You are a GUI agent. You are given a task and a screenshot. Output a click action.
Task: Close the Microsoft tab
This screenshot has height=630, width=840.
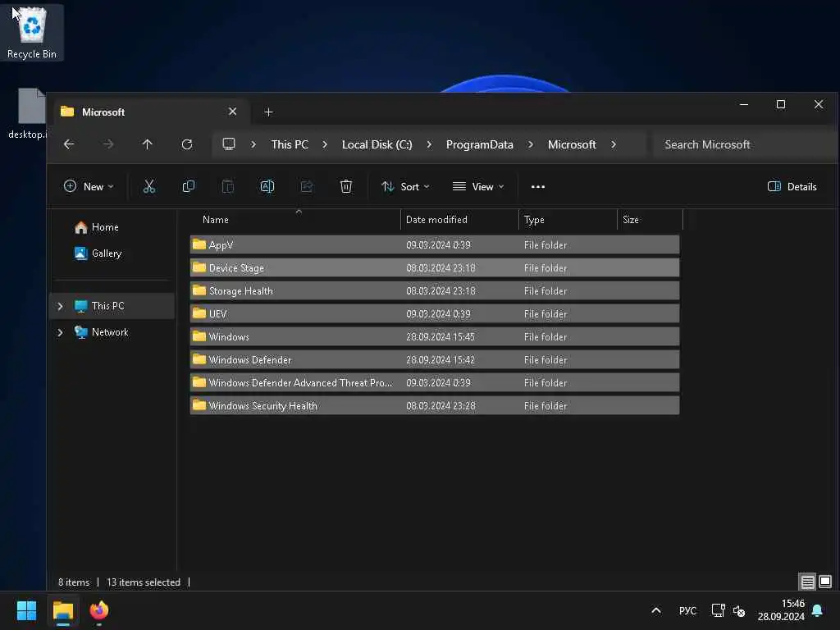tap(232, 112)
